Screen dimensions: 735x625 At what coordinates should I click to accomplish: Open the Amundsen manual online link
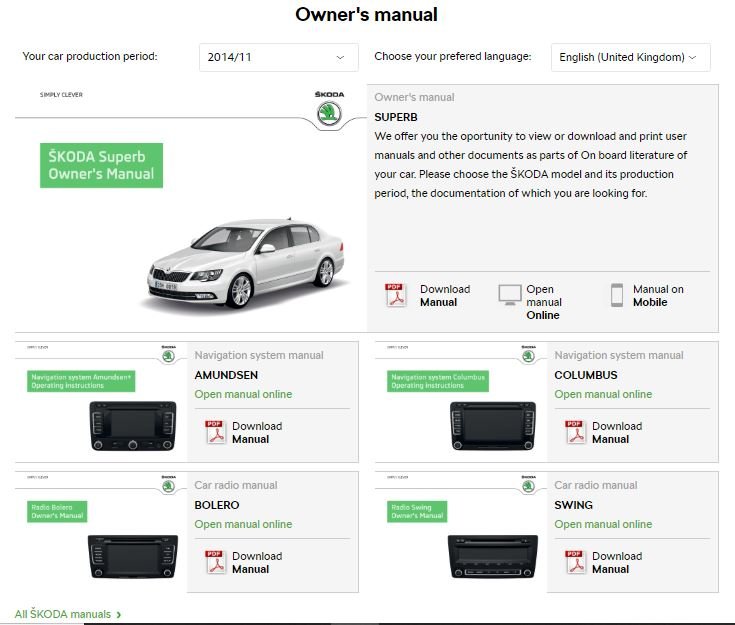pos(243,394)
